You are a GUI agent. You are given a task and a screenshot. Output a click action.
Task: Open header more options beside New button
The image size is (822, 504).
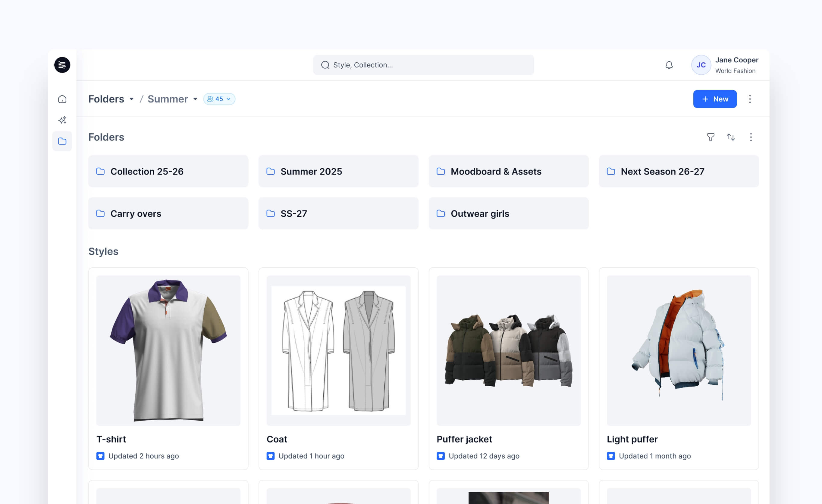click(x=750, y=99)
